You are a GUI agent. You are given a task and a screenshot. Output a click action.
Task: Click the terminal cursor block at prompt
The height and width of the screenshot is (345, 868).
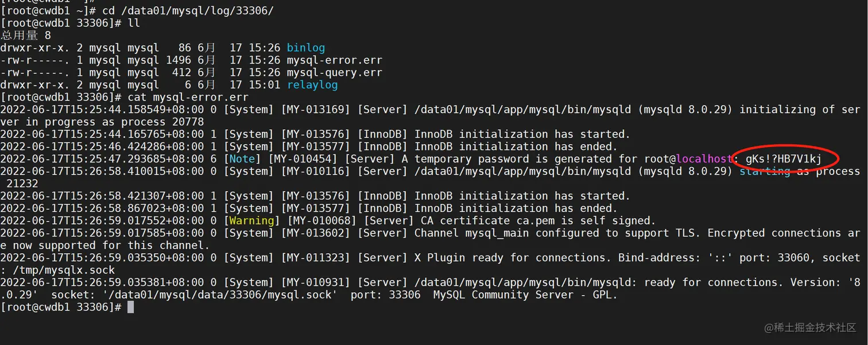pos(131,307)
